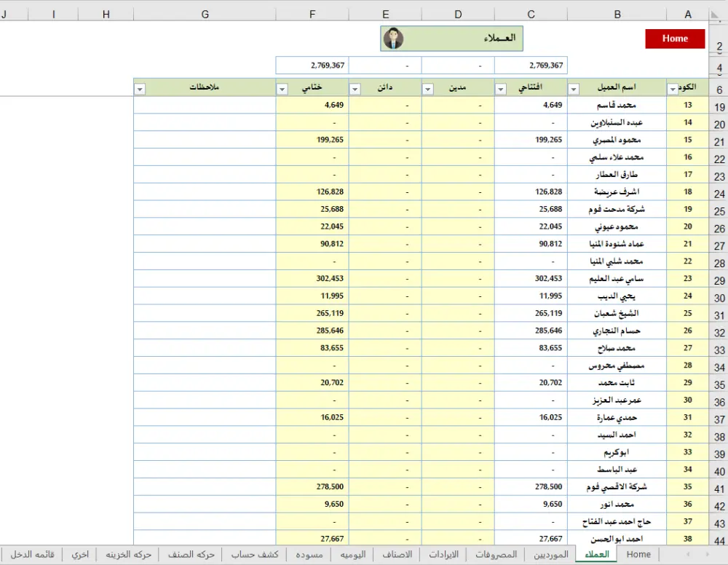Open the filter dropdown on مدين column
728x565 pixels.
point(427,89)
